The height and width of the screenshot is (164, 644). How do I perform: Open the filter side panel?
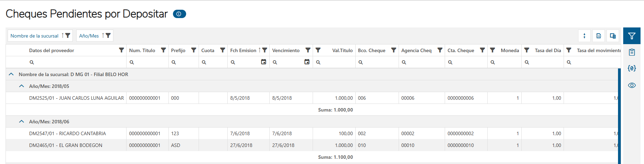632,36
